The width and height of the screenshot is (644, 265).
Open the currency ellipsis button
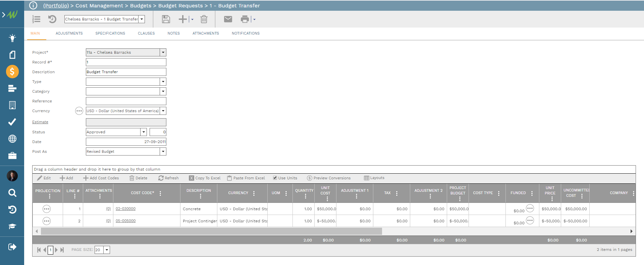pyautogui.click(x=79, y=111)
